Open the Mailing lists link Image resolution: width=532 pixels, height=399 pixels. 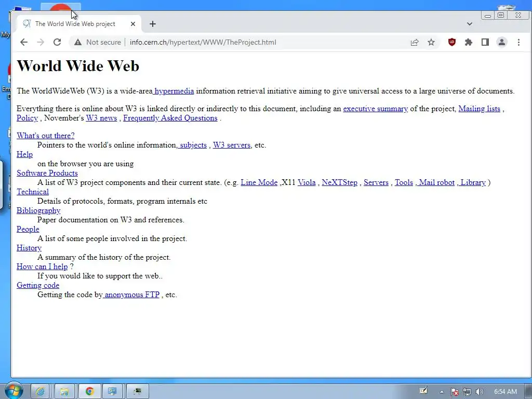(479, 109)
